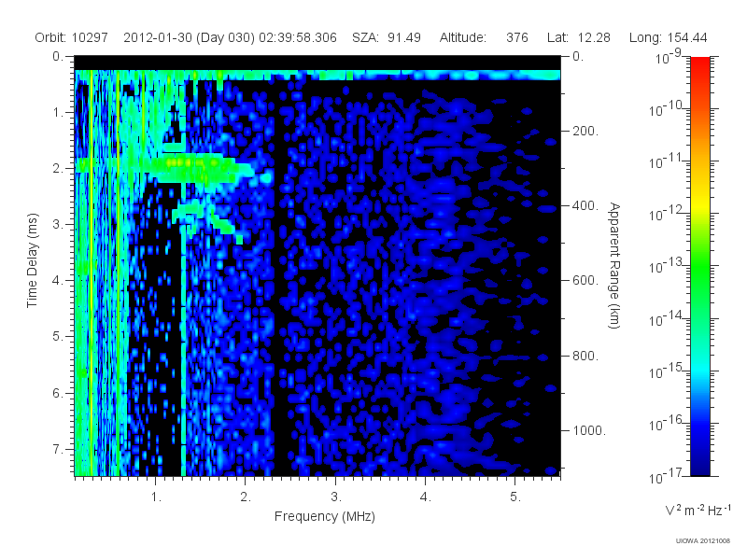Click the red top of color scale bar
Screen dimensions: 747x560
pyautogui.click(x=699, y=62)
